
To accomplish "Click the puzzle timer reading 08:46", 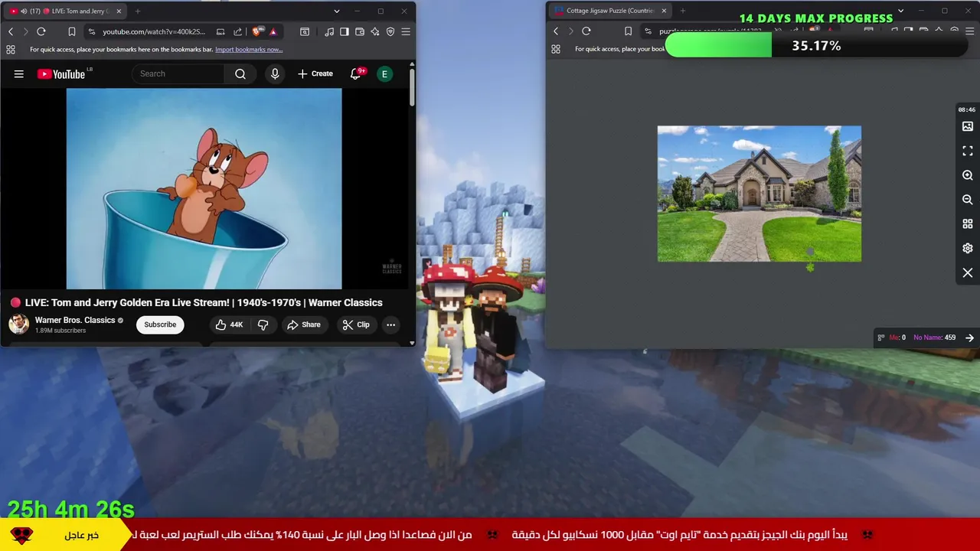I will coord(967,110).
